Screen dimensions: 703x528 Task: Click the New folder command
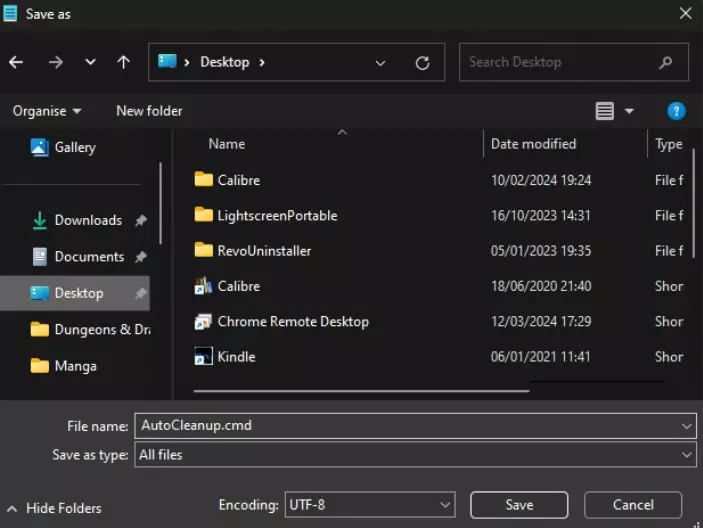149,111
